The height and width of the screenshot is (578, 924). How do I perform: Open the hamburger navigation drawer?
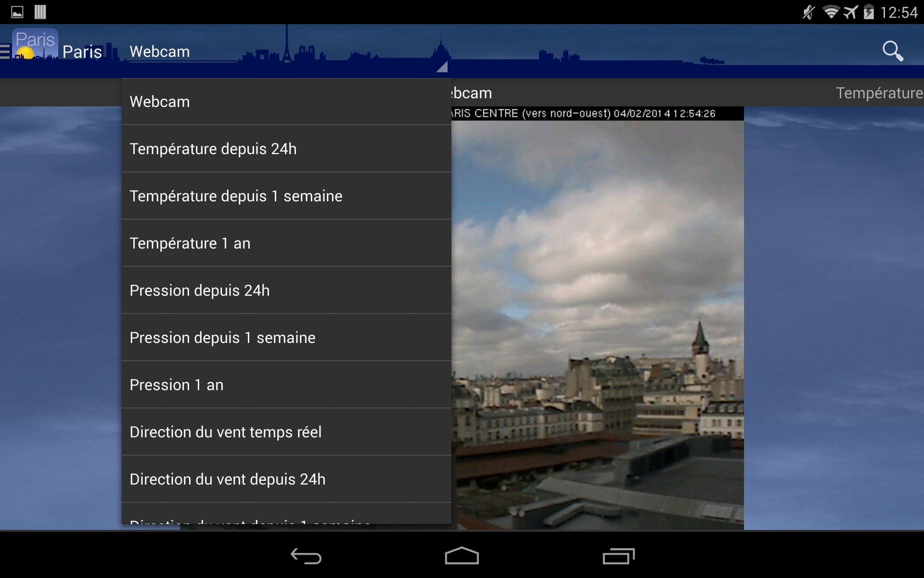click(x=5, y=51)
